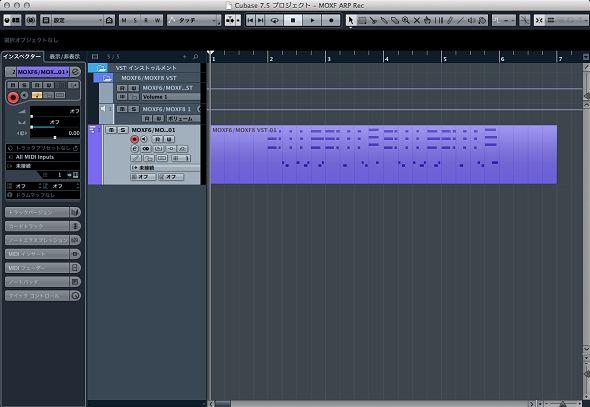Viewport: 590px width, 407px height.
Task: Open Snap type grid dropdown
Action: click(551, 20)
